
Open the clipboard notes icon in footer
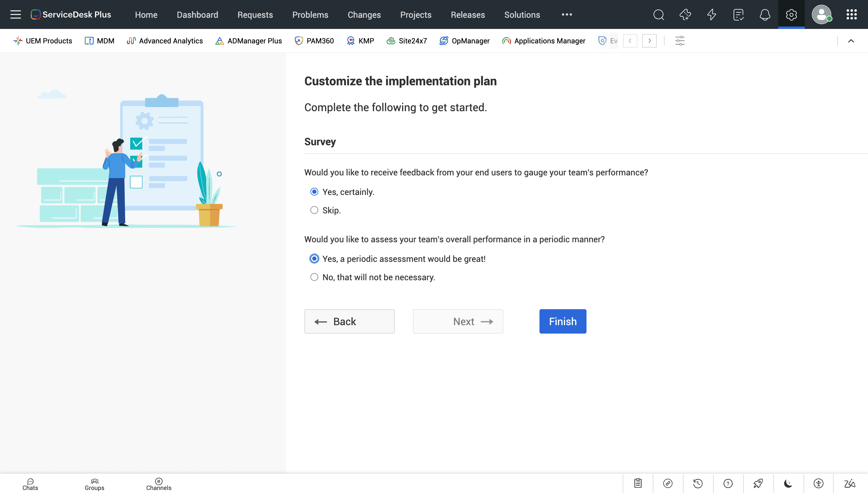click(x=638, y=483)
